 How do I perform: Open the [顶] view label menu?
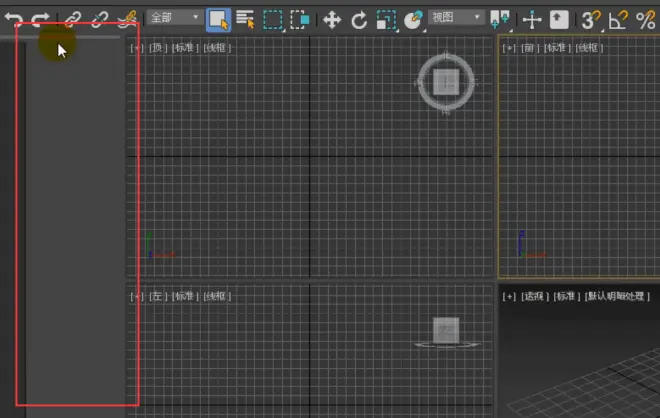[x=158, y=48]
